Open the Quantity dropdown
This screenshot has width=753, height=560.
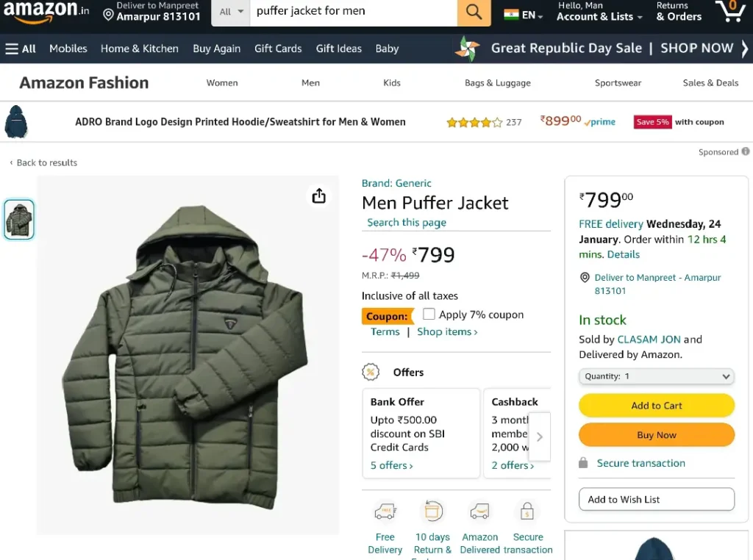(656, 376)
